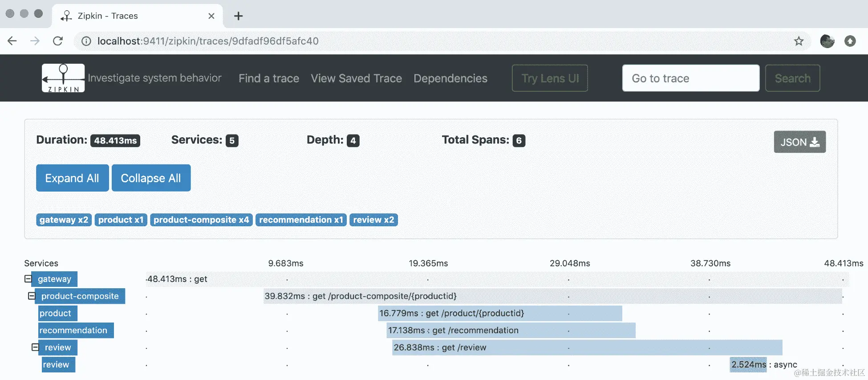
Task: Click the 9.683ms timeline label
Action: (286, 263)
